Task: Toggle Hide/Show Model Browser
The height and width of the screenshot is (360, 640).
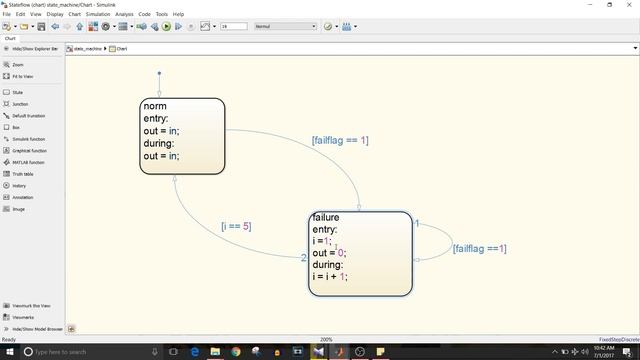Action: 33,329
